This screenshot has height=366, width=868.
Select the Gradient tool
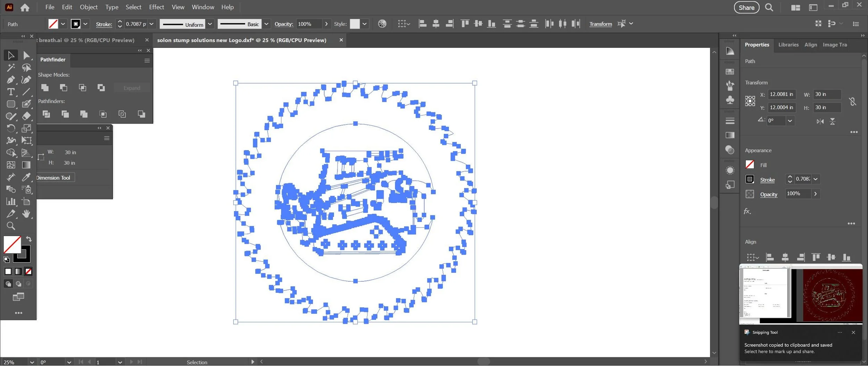tap(26, 165)
